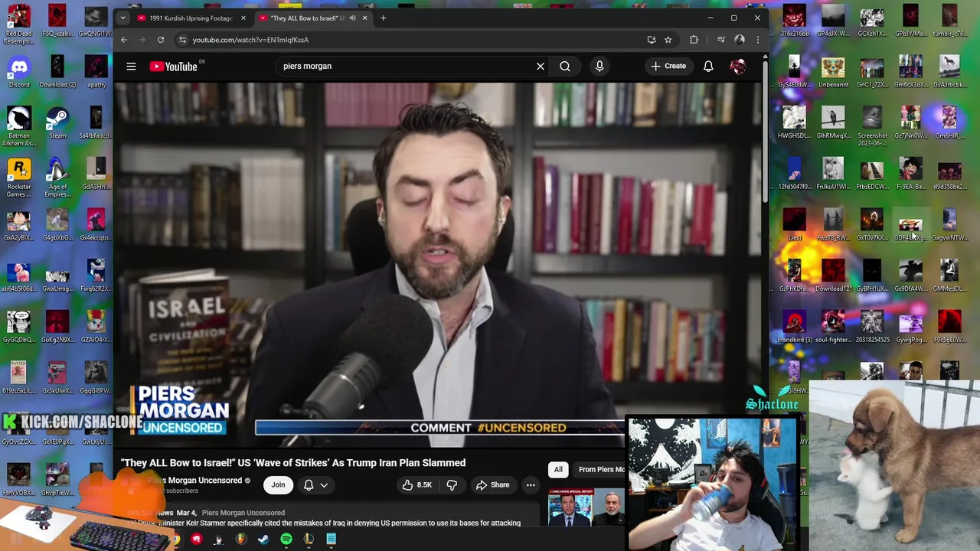
Task: Click the Create button
Action: (x=669, y=67)
